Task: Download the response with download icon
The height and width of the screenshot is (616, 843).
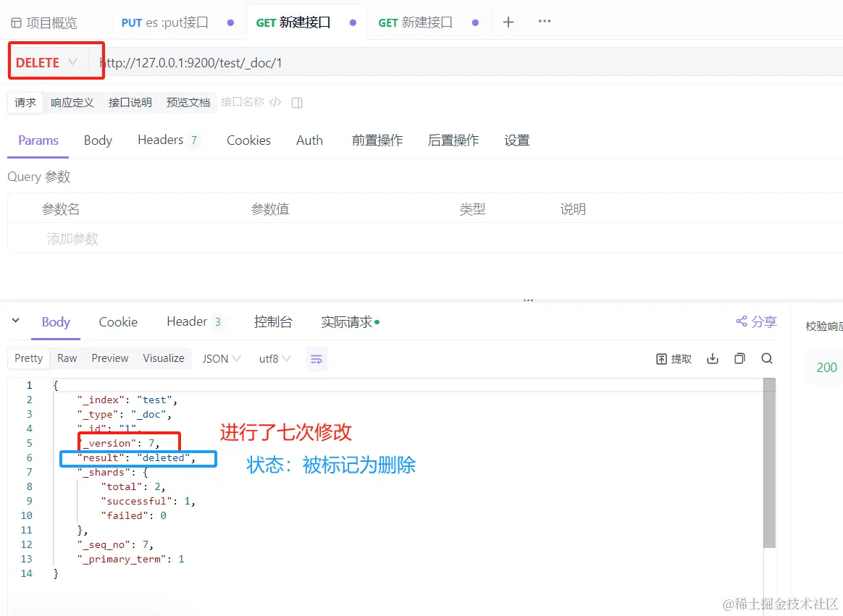Action: 713,358
